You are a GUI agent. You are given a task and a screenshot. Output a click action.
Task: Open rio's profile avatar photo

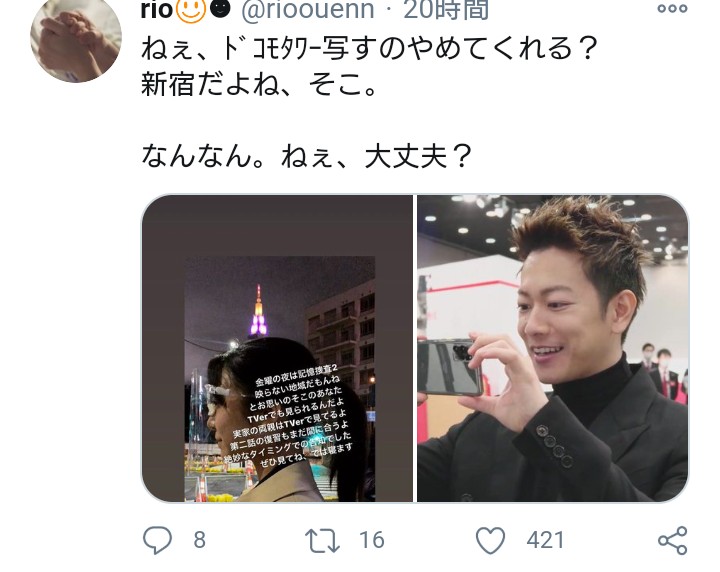pos(76,39)
